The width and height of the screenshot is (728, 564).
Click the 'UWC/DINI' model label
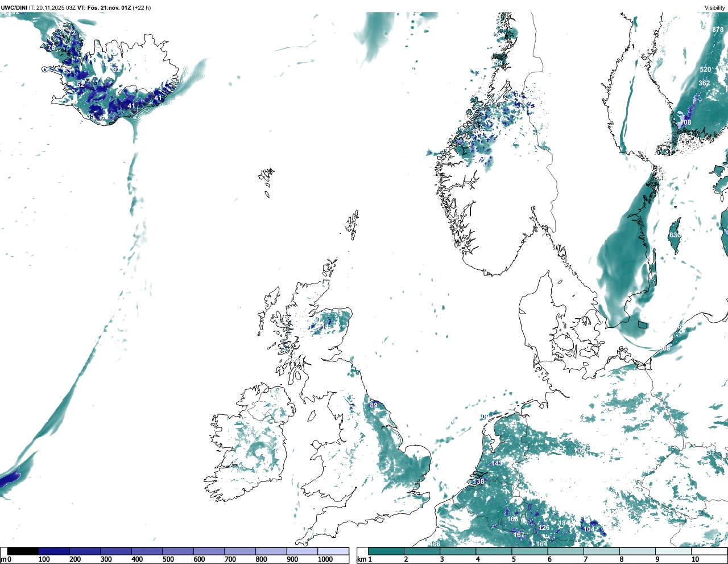14,7
